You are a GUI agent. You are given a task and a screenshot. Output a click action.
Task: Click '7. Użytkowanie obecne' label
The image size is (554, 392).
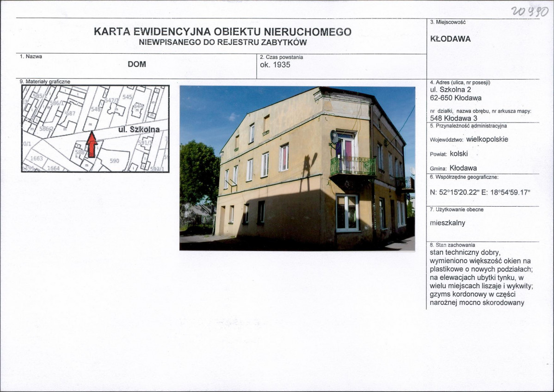tap(456, 209)
